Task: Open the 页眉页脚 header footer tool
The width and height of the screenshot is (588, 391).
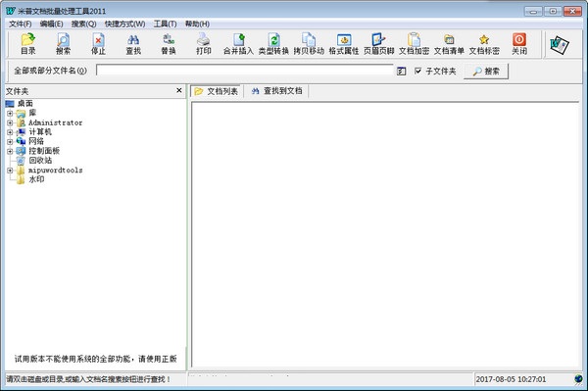Action: coord(378,44)
